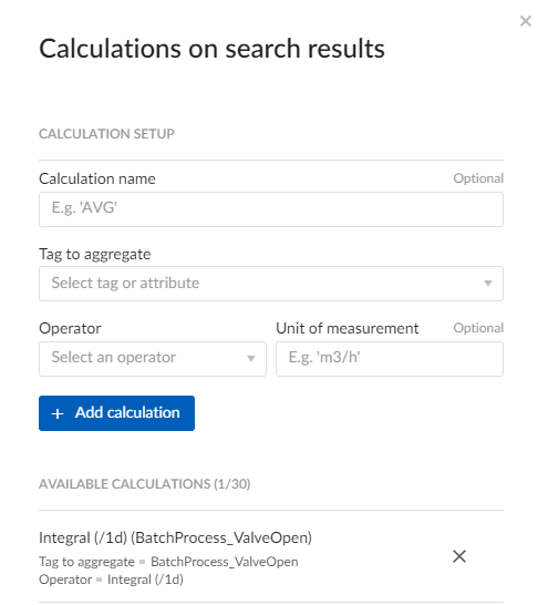Click the 'Calculations on search results' dialog title

pos(212,49)
